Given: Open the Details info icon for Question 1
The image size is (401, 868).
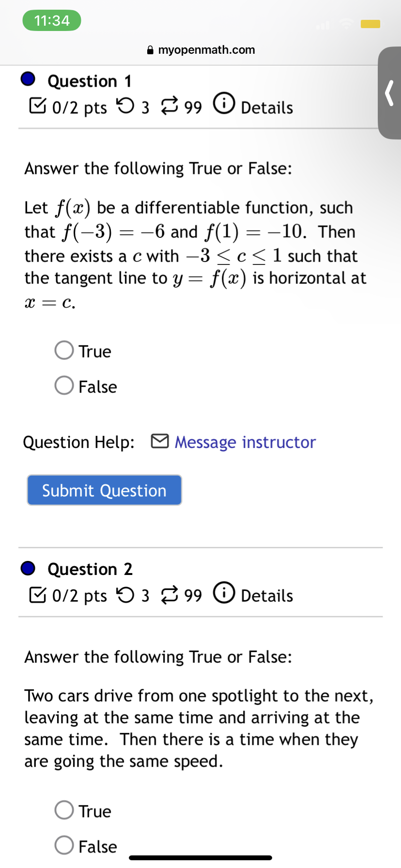Looking at the screenshot, I should (224, 104).
